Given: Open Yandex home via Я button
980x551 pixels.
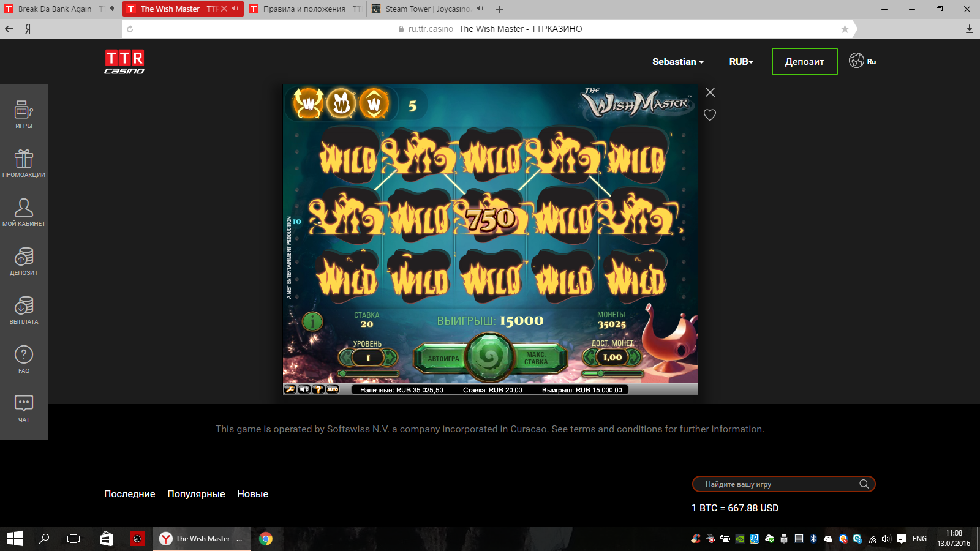Looking at the screenshot, I should click(28, 29).
